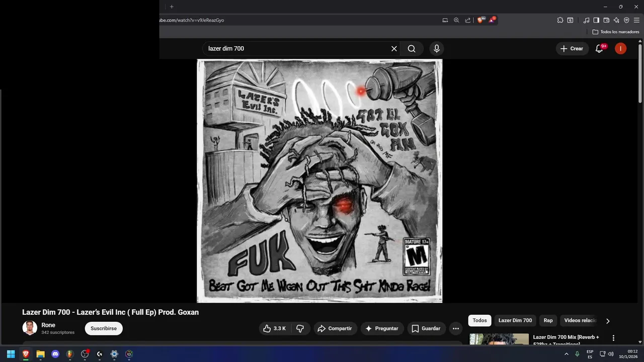Click the share page icon in address bar
The height and width of the screenshot is (362, 644).
click(x=468, y=20)
